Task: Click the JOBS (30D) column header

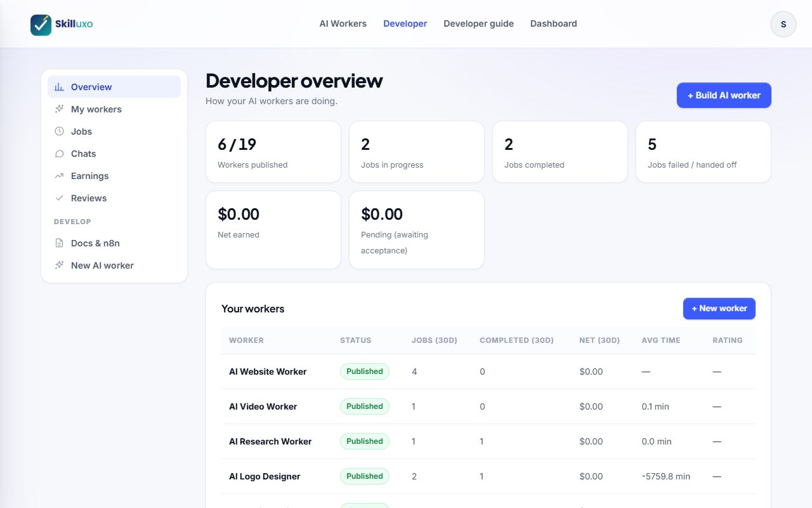Action: point(435,340)
